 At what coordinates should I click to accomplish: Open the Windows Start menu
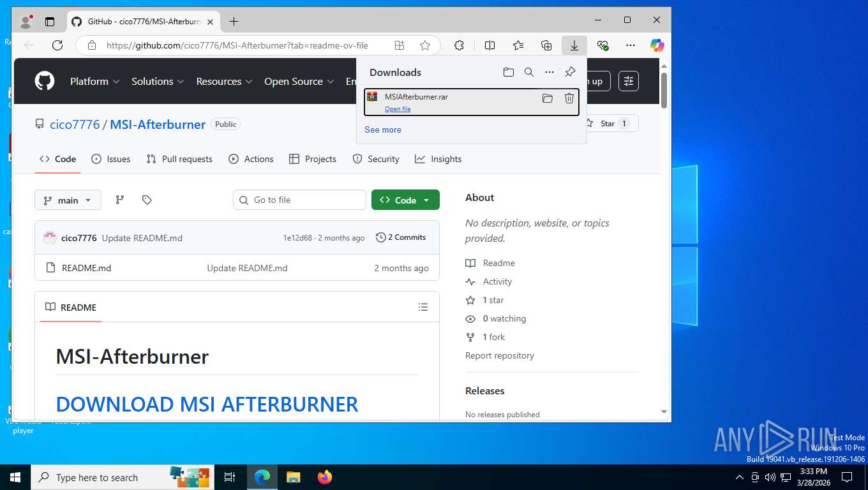[15, 477]
